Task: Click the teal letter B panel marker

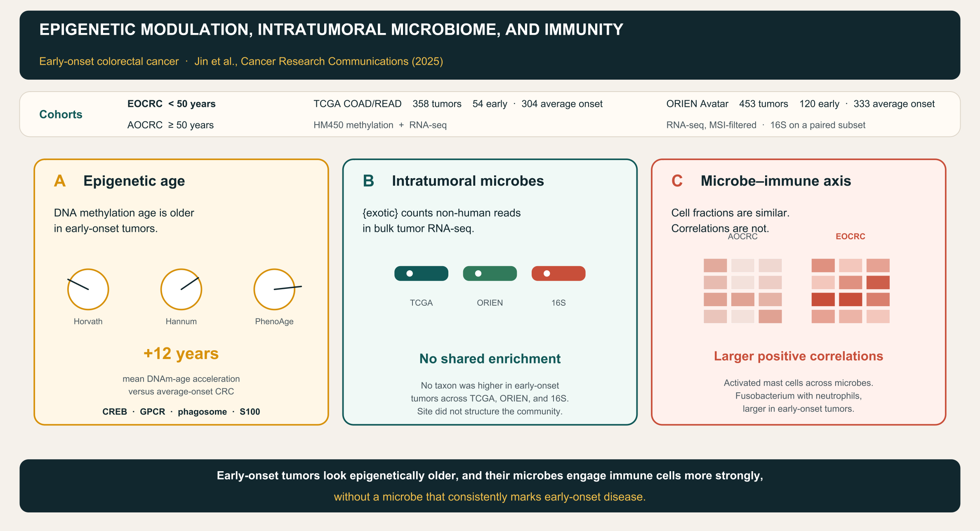Action: pyautogui.click(x=368, y=181)
